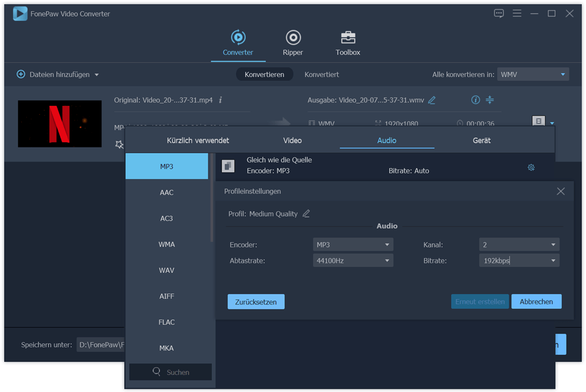586x392 pixels.
Task: Select MP3 in the format list
Action: [x=167, y=167]
